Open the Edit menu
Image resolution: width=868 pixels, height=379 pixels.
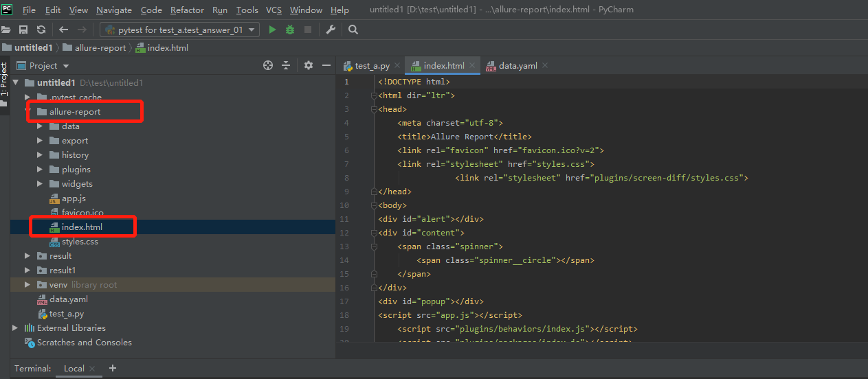[53, 10]
